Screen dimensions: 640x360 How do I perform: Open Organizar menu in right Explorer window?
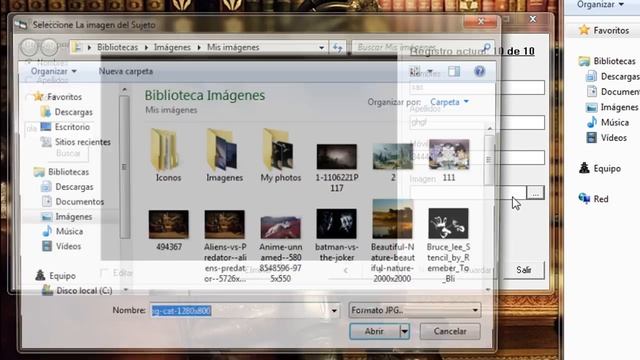(x=600, y=4)
